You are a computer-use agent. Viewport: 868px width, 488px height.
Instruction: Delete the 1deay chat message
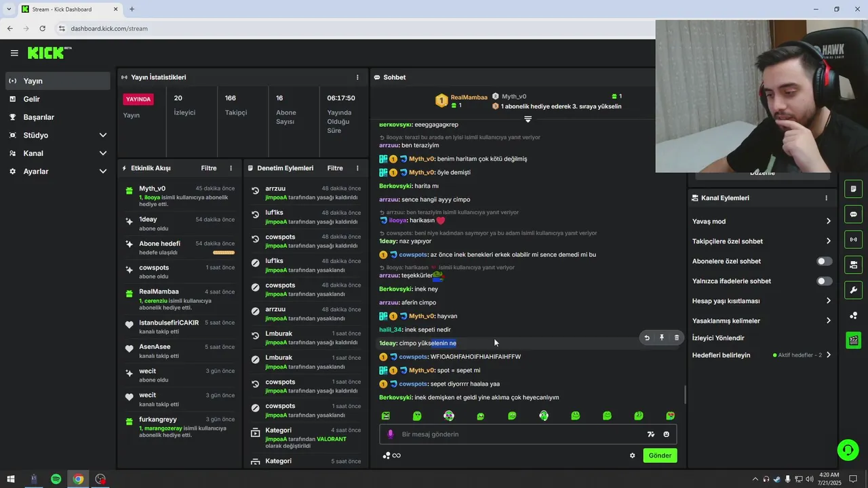(x=677, y=338)
